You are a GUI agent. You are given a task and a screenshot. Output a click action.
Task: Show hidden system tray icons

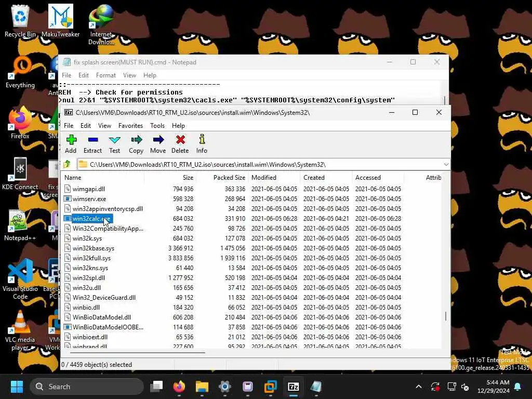pyautogui.click(x=419, y=387)
